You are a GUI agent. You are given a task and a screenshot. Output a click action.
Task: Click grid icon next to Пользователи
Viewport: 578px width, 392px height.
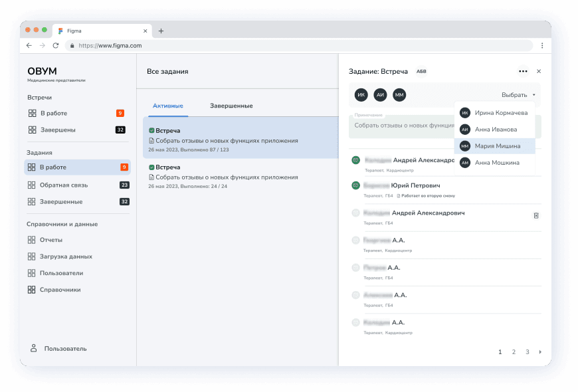point(32,273)
